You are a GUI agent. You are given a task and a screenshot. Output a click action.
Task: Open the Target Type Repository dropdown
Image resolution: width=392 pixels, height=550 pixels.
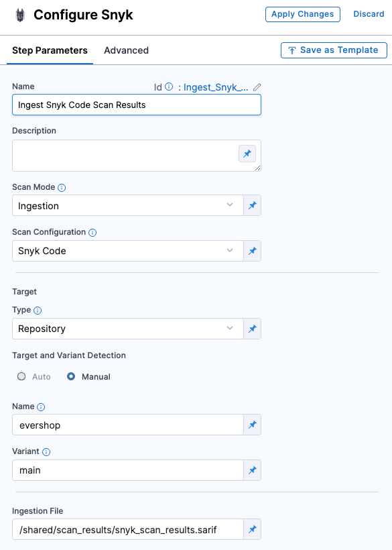click(x=128, y=329)
